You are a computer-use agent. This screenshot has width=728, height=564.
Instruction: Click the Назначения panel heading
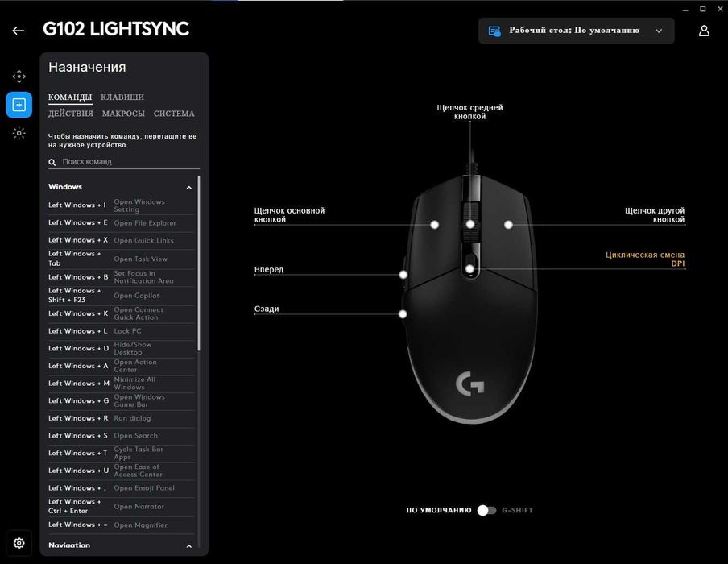point(87,68)
